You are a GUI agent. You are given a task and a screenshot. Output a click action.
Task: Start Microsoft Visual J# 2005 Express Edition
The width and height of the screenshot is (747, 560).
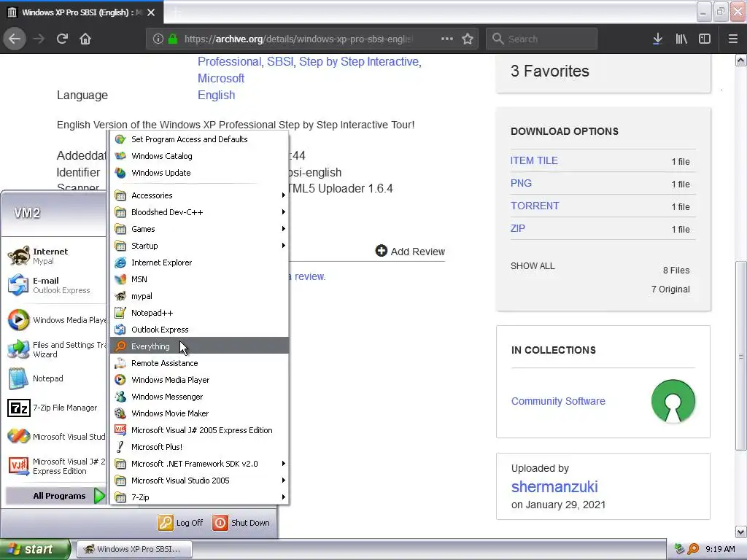click(200, 430)
